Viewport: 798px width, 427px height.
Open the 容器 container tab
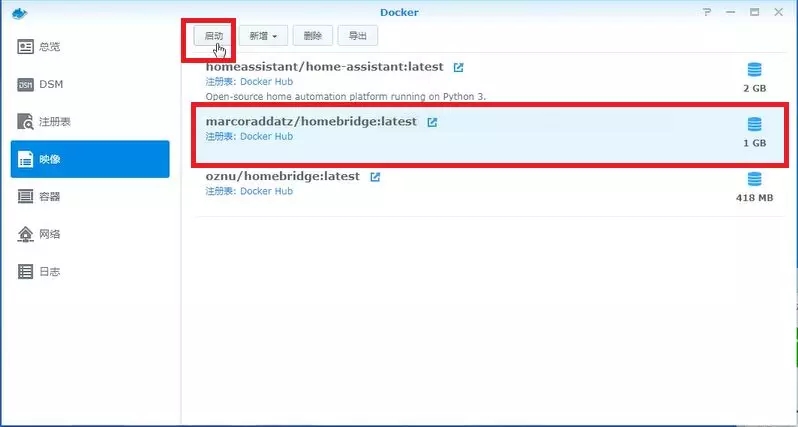tap(90, 196)
